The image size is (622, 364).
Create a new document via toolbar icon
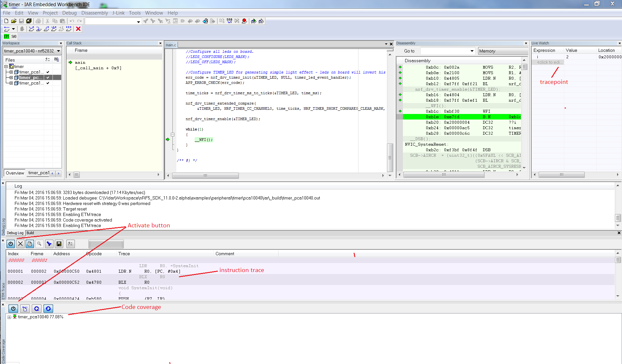[6, 21]
